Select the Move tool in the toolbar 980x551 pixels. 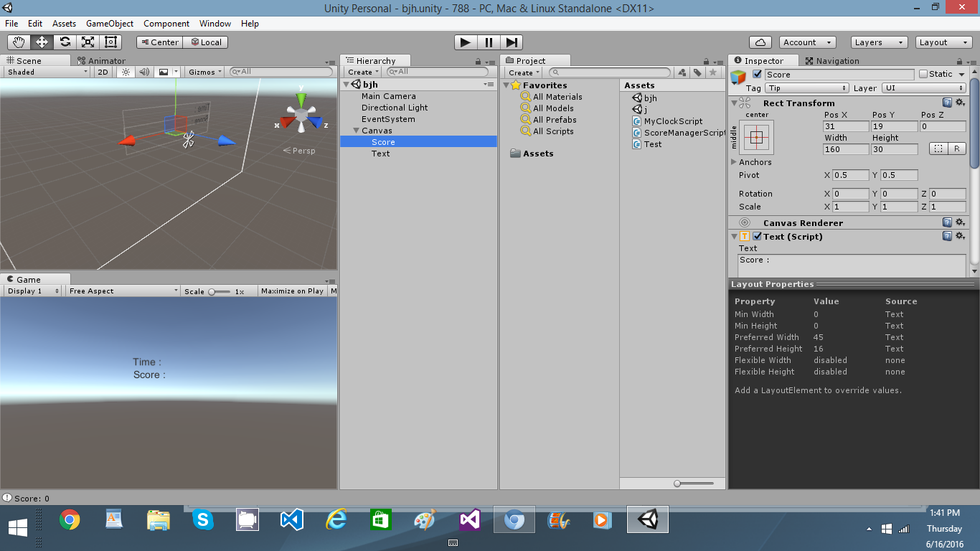pyautogui.click(x=42, y=42)
